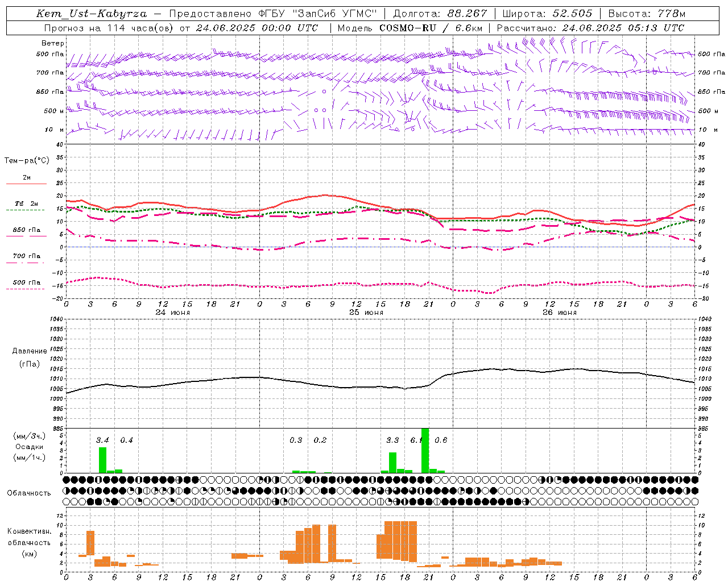Viewport: 728px width, 582px height.
Task: Click the 'Конвективн.' convective label
Action: point(29,531)
